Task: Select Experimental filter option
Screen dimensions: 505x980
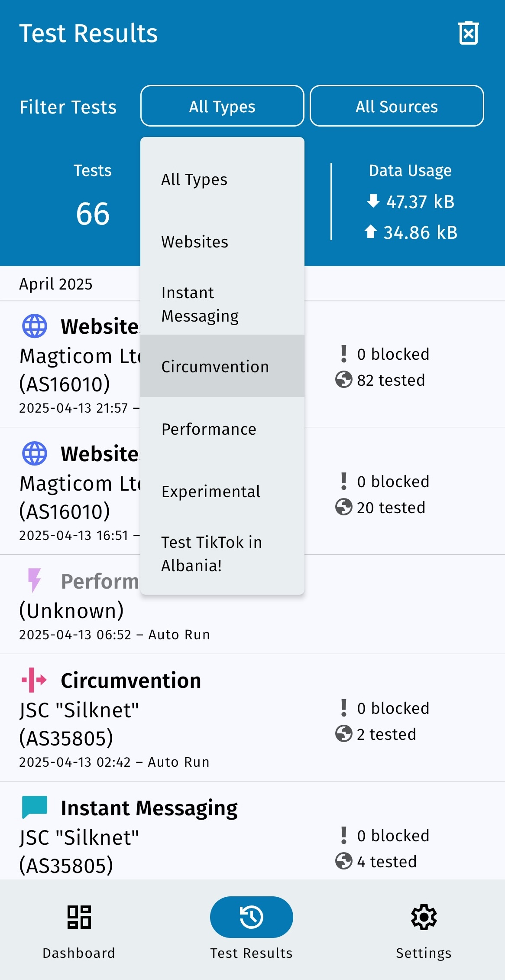Action: (x=211, y=492)
